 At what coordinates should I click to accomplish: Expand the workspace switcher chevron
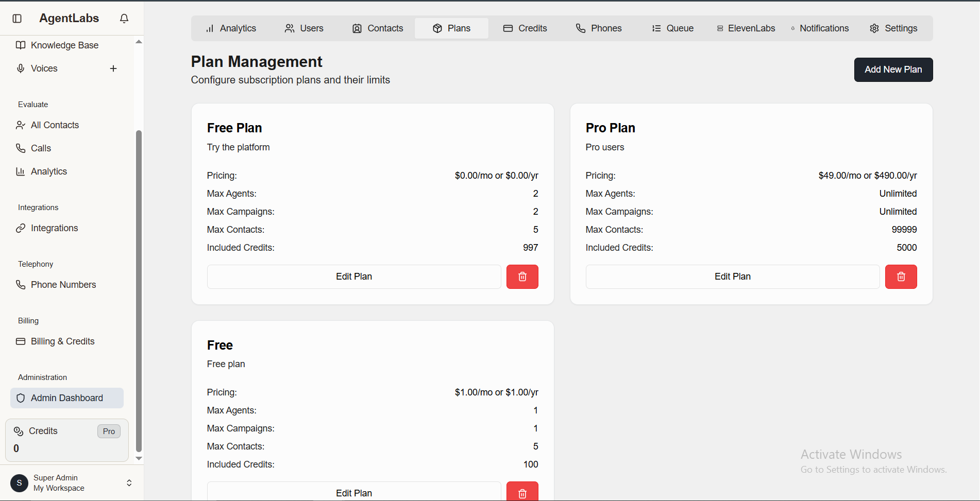(129, 482)
